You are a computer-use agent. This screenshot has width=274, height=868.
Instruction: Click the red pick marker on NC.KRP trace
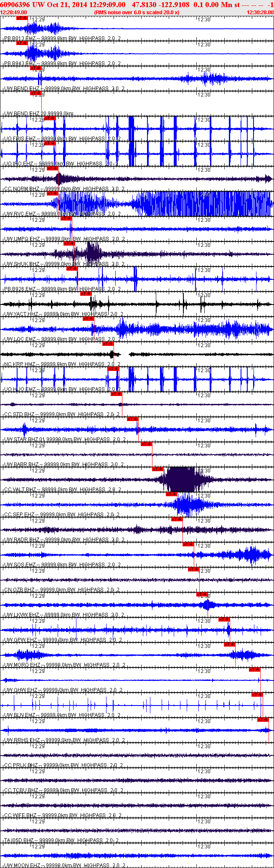pyautogui.click(x=108, y=344)
